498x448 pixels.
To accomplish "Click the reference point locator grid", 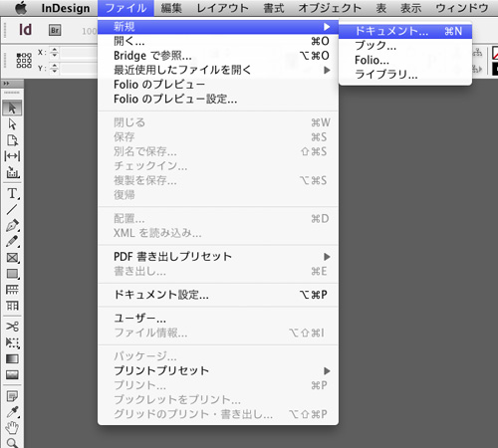I will [x=24, y=61].
